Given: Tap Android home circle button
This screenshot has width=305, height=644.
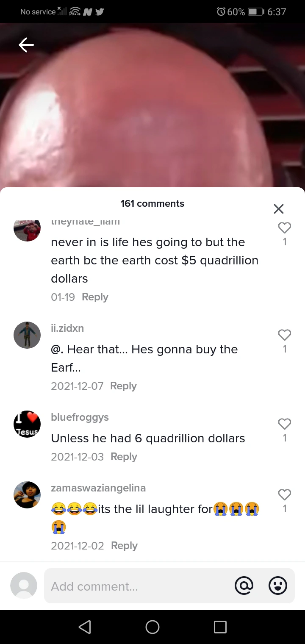Looking at the screenshot, I should click(152, 627).
